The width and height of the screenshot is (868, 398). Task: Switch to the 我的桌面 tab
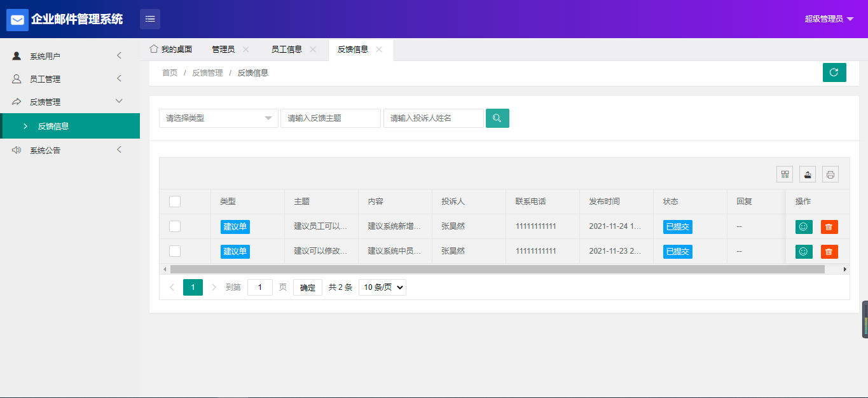[170, 50]
